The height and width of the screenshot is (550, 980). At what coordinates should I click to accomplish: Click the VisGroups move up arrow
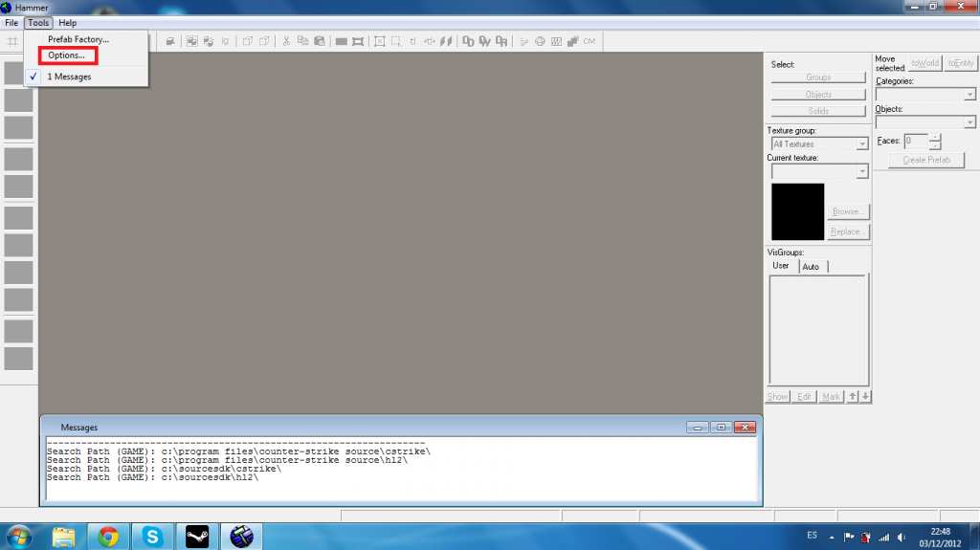853,397
